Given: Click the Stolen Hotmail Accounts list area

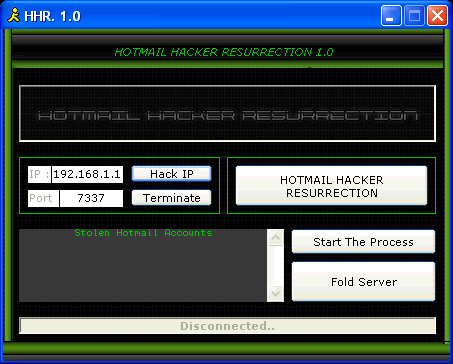Looking at the screenshot, I should point(143,265).
